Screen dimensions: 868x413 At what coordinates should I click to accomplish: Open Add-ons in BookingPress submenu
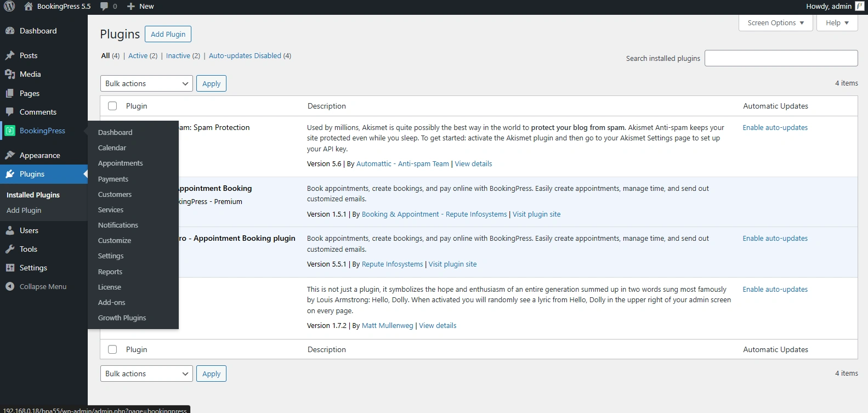[111, 303]
